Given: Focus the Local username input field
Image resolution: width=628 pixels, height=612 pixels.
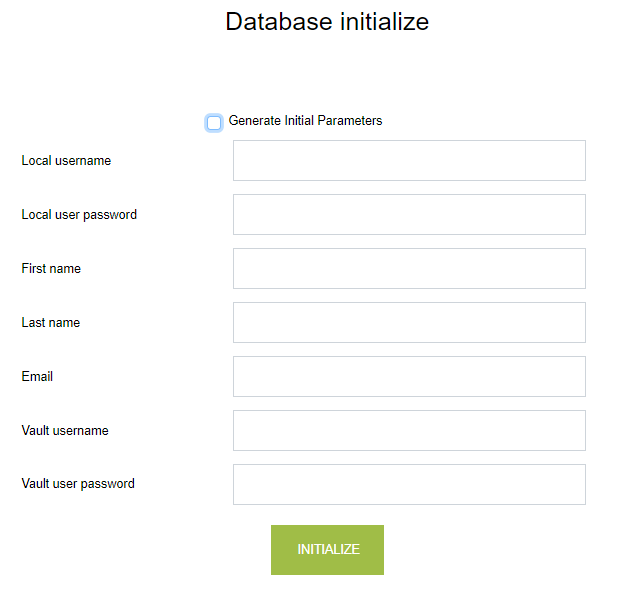Looking at the screenshot, I should 409,161.
